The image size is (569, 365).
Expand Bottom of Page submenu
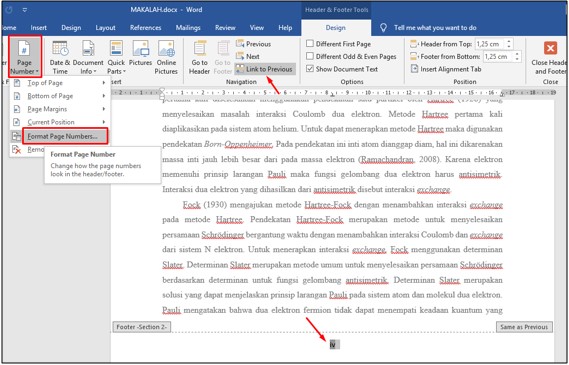pyautogui.click(x=60, y=96)
